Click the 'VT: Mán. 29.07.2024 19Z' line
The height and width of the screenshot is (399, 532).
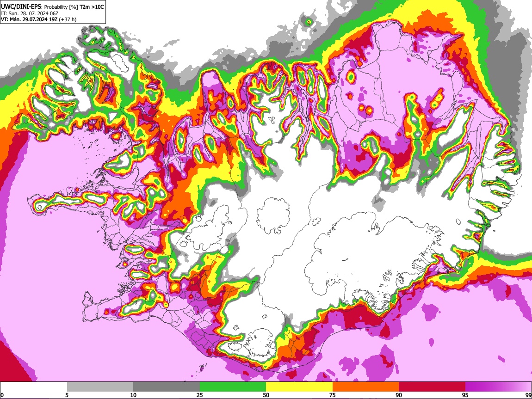29,19
